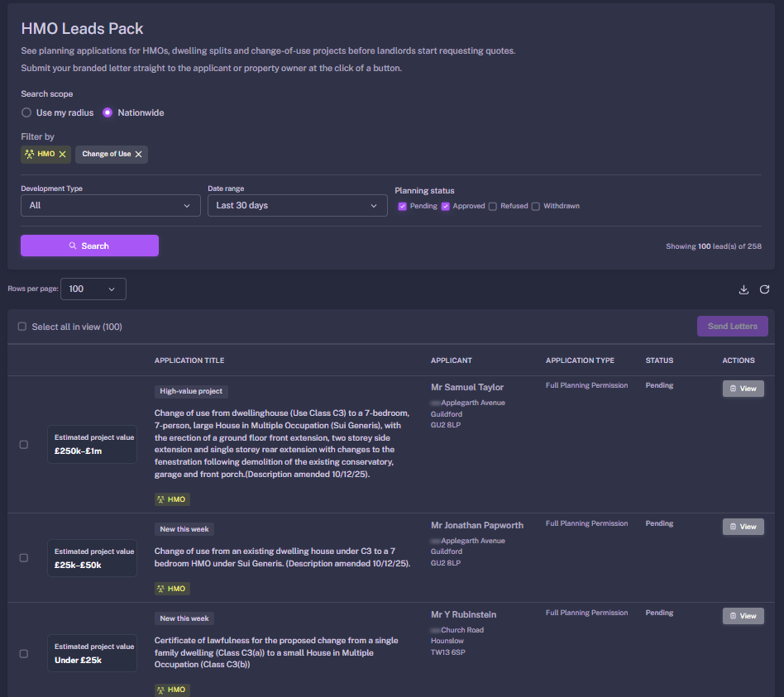Check Select all in view
784x697 pixels.
click(22, 326)
